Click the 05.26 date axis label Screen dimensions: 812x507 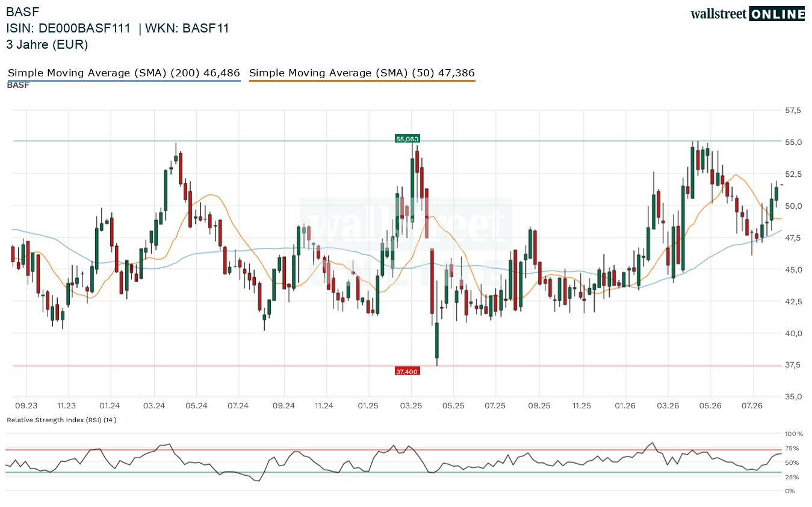click(x=711, y=406)
